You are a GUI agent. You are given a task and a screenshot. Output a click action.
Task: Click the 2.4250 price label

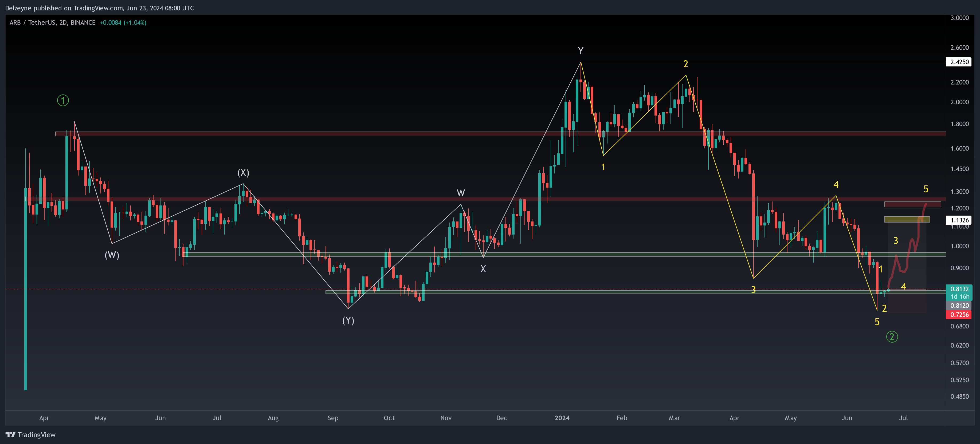959,62
